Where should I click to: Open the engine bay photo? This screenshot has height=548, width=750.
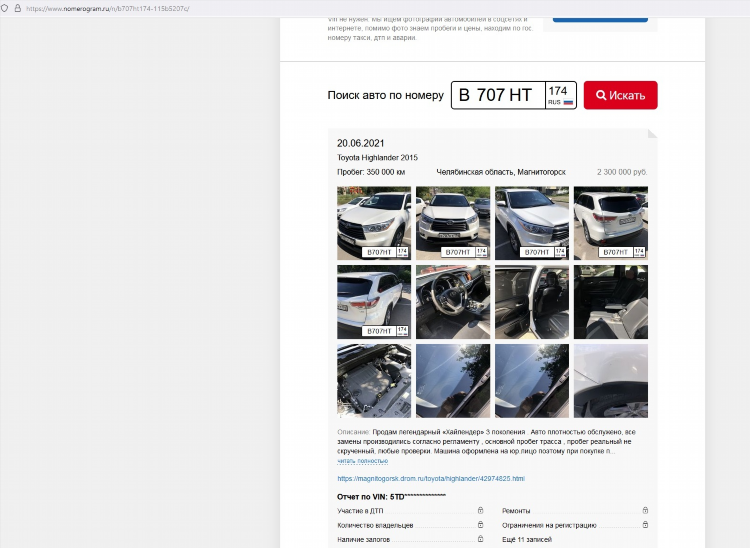[374, 381]
